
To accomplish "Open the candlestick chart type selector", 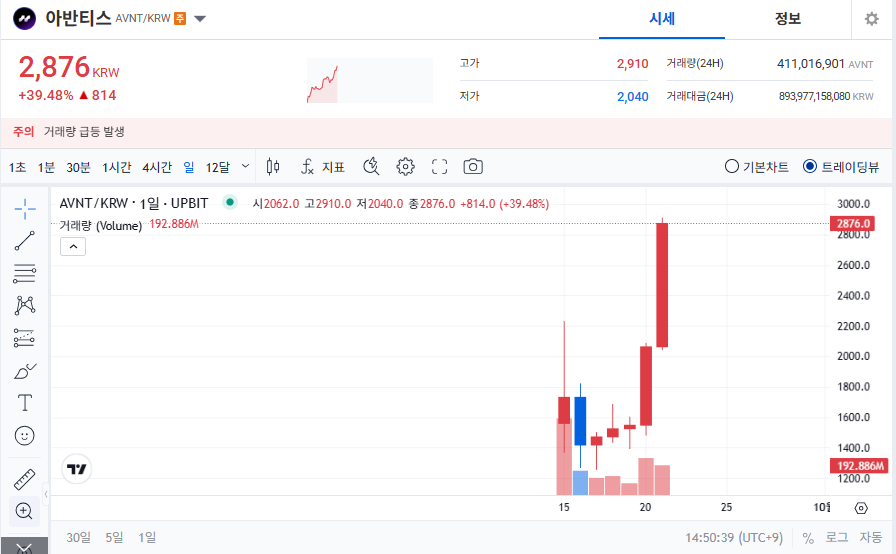I will tap(273, 167).
